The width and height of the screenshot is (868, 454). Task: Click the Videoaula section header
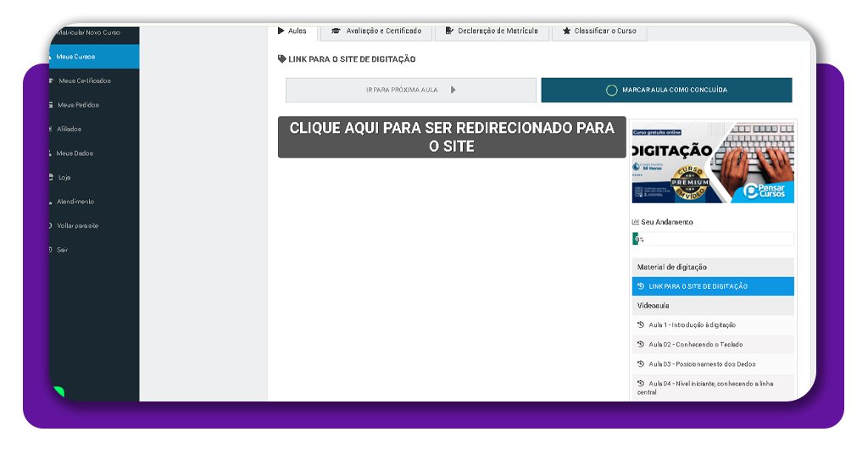click(713, 306)
